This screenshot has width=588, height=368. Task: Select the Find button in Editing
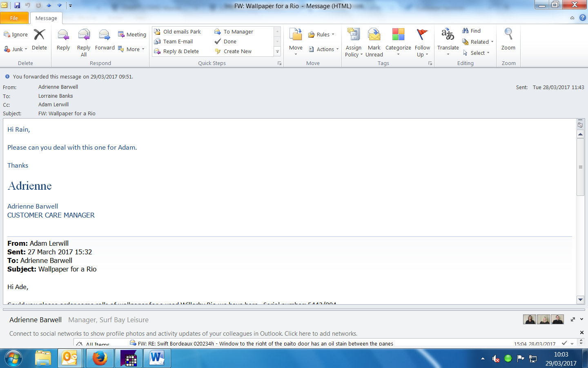click(x=472, y=31)
